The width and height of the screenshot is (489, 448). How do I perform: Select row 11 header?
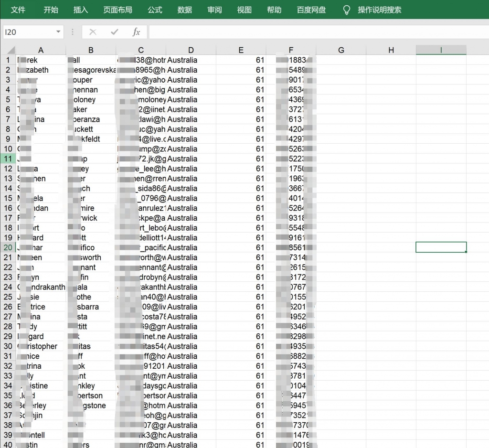point(8,159)
